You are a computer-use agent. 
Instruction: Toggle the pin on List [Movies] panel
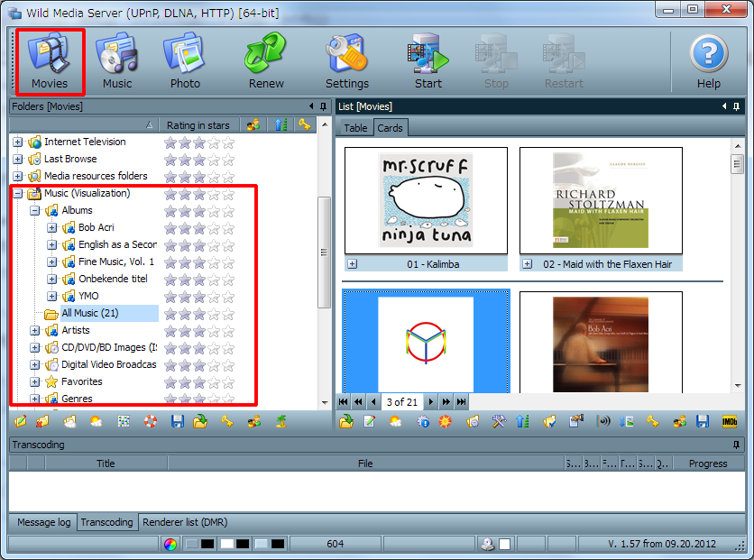[736, 106]
